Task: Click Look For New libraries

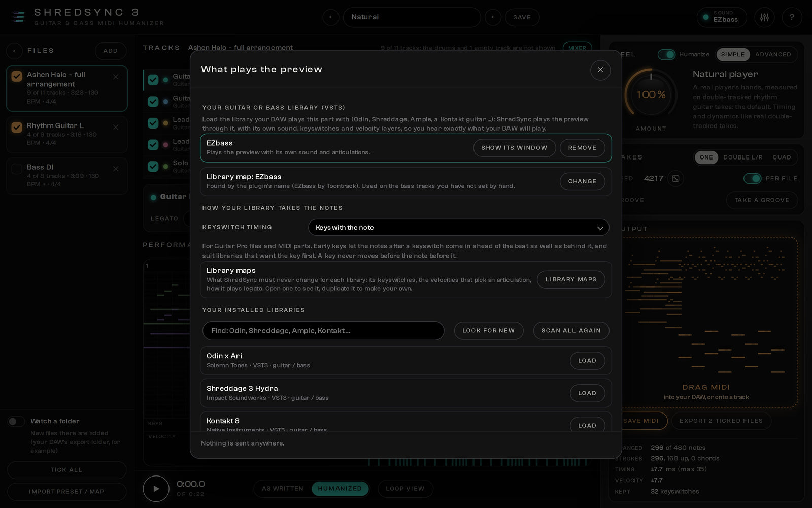Action: 489,331
